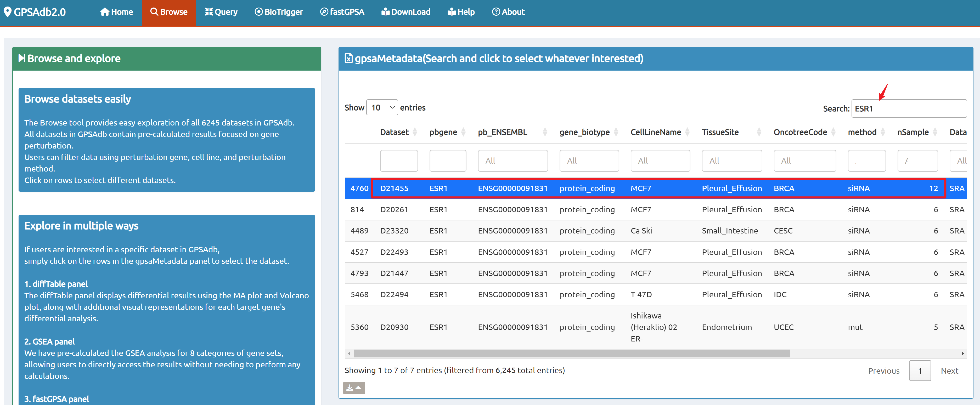Click the Dataset column filter box
The image size is (980, 405).
click(x=399, y=161)
